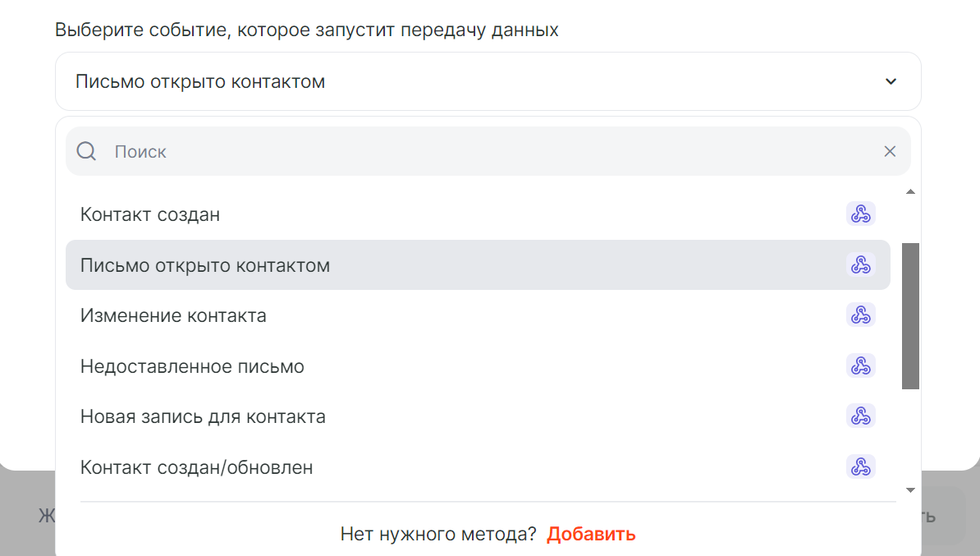Click scroll down arrow of event list
The height and width of the screenshot is (556, 980).
click(910, 489)
